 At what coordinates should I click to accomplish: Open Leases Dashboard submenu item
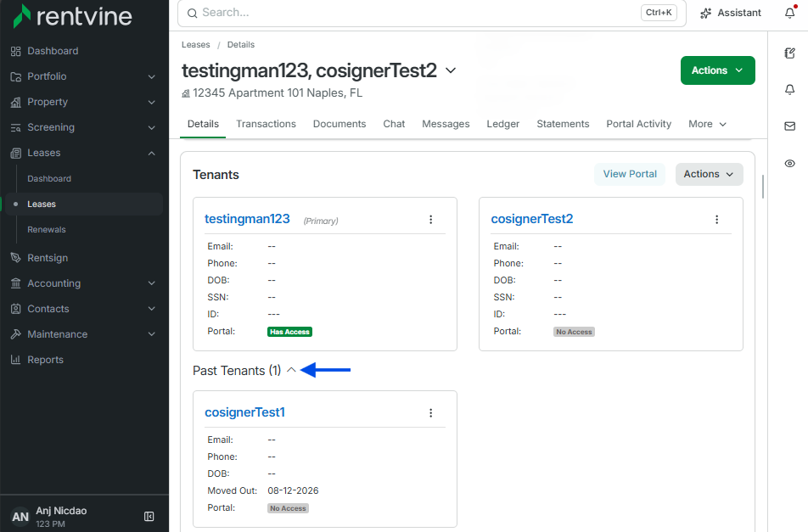49,179
